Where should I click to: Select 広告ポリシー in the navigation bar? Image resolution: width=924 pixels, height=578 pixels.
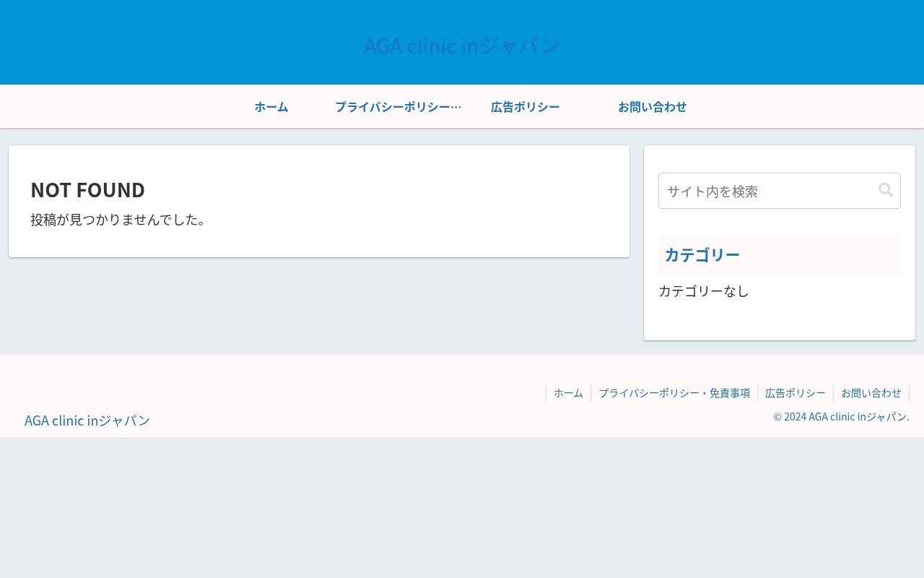pos(526,107)
